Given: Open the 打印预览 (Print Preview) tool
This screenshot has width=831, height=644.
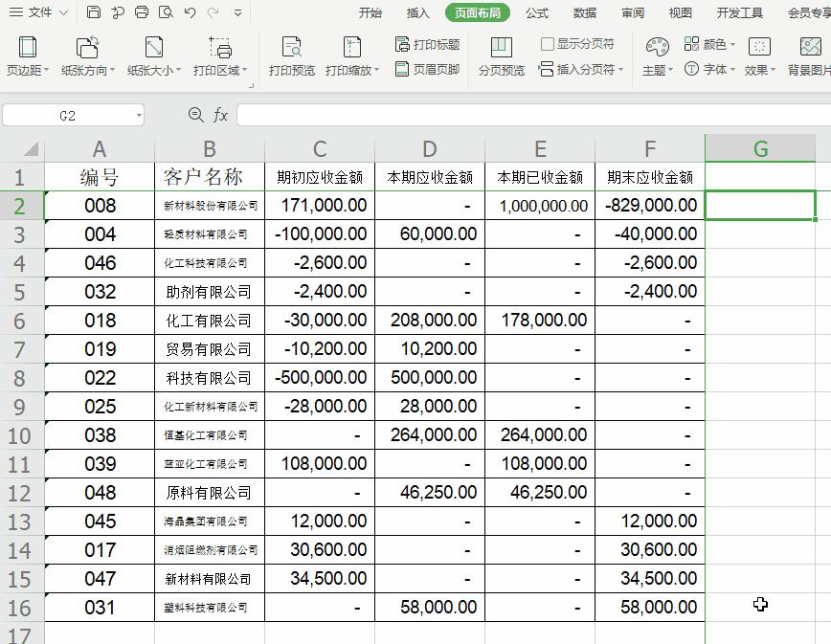Looking at the screenshot, I should tap(291, 55).
